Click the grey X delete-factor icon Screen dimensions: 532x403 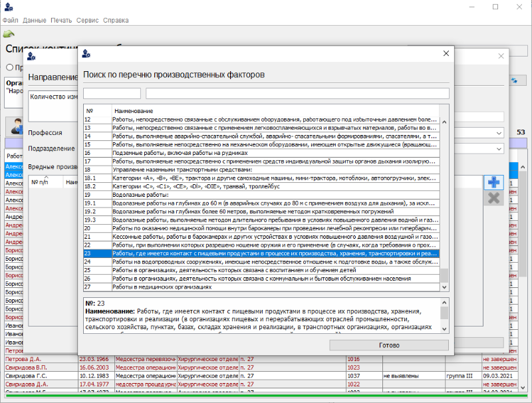click(493, 198)
